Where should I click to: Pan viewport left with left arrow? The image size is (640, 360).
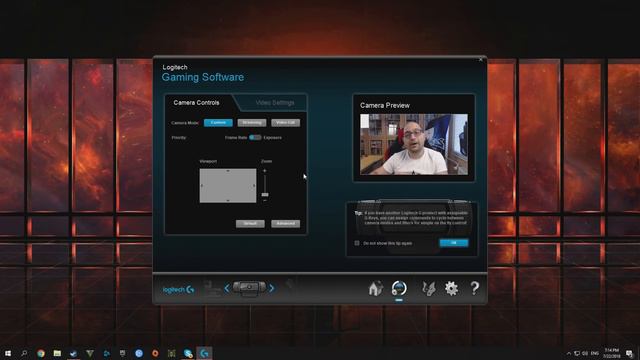[x=202, y=186]
